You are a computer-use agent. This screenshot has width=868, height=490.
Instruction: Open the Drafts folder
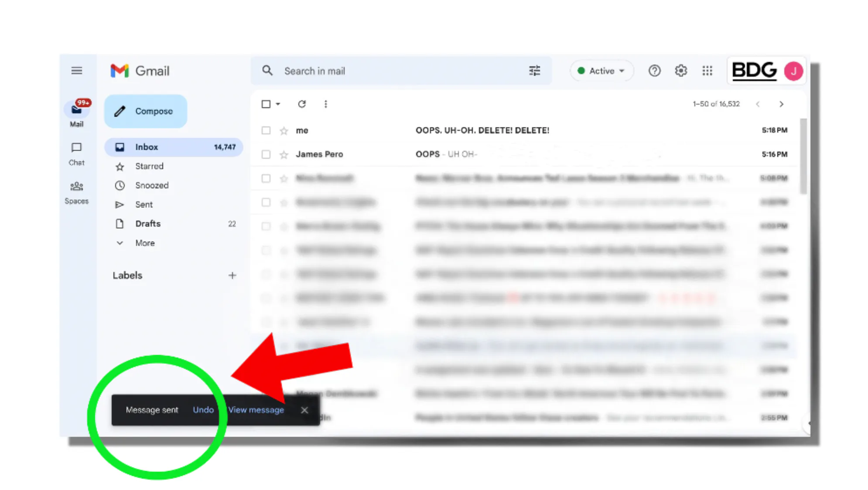[x=148, y=224]
